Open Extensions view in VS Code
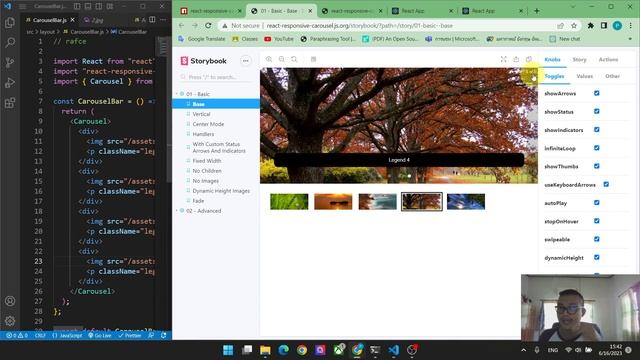Viewport: 640px width, 360px height. click(x=10, y=102)
